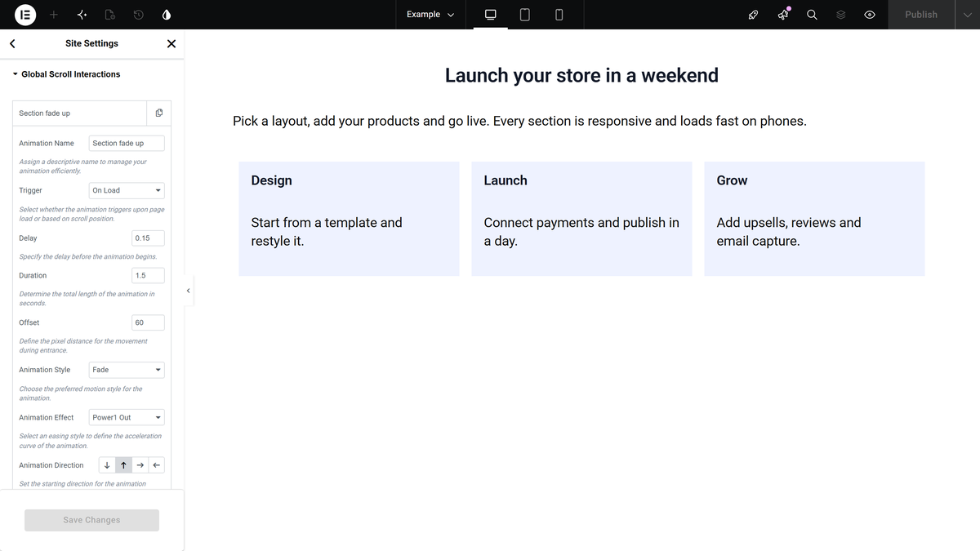Open the Finder search icon
This screenshot has width=980, height=551.
[812, 15]
